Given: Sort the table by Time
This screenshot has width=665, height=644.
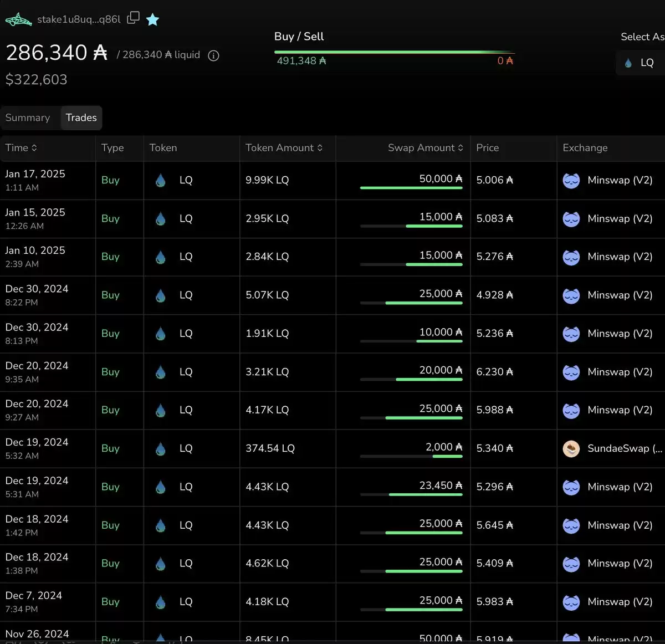Looking at the screenshot, I should [21, 148].
